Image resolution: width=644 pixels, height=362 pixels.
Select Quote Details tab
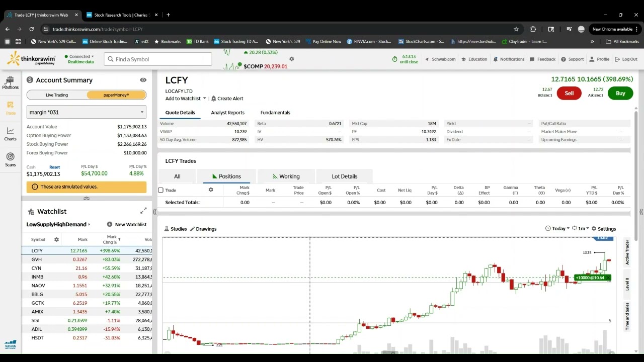point(180,113)
